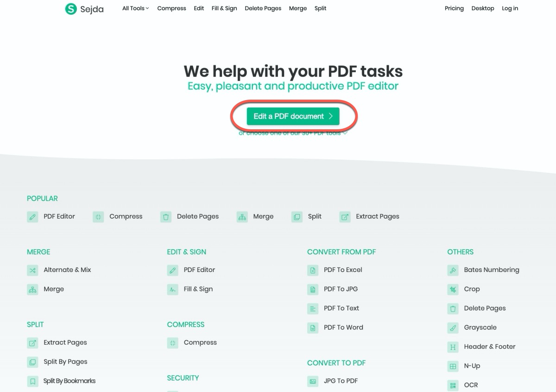
Task: Click the 'SECURITY' section heading
Action: (x=183, y=378)
